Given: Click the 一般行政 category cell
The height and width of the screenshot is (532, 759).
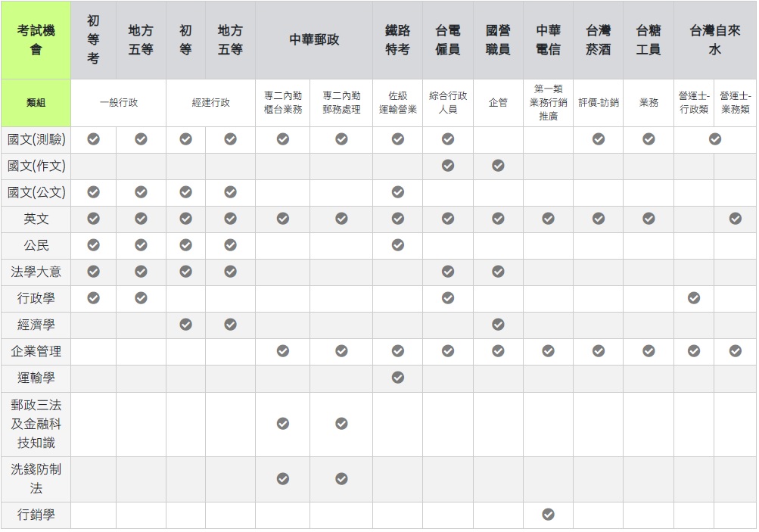Looking at the screenshot, I should [119, 103].
